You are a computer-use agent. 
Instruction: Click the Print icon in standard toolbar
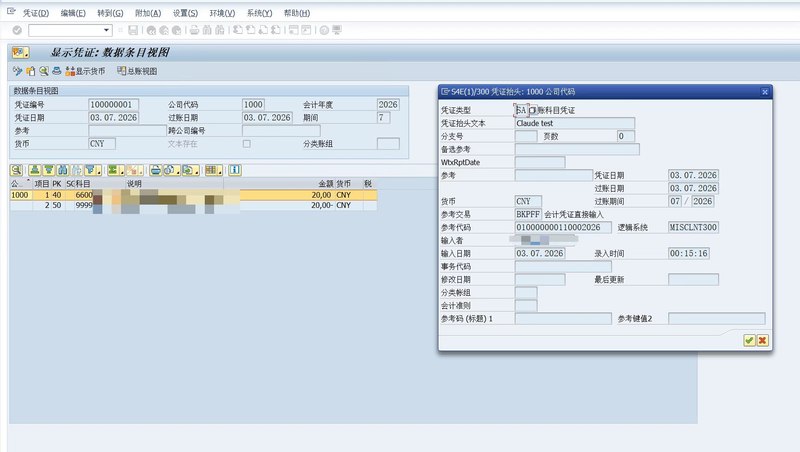(194, 31)
